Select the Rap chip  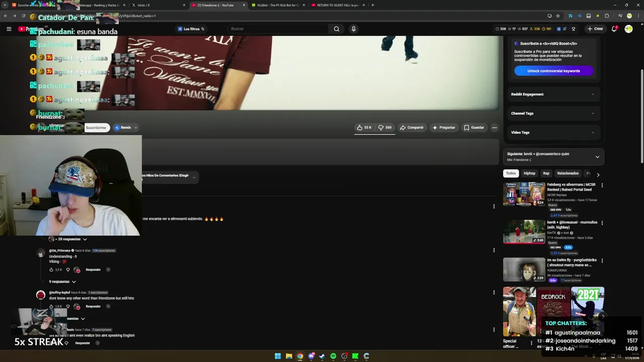(x=546, y=173)
